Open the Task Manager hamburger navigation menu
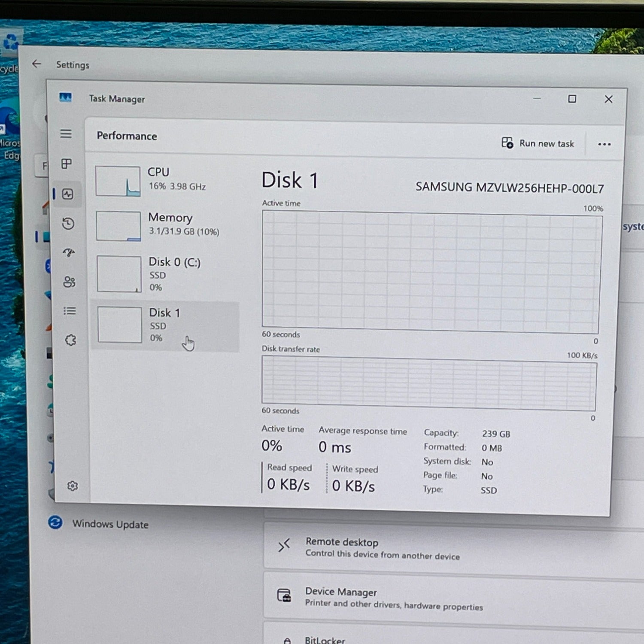The height and width of the screenshot is (644, 644). [66, 134]
